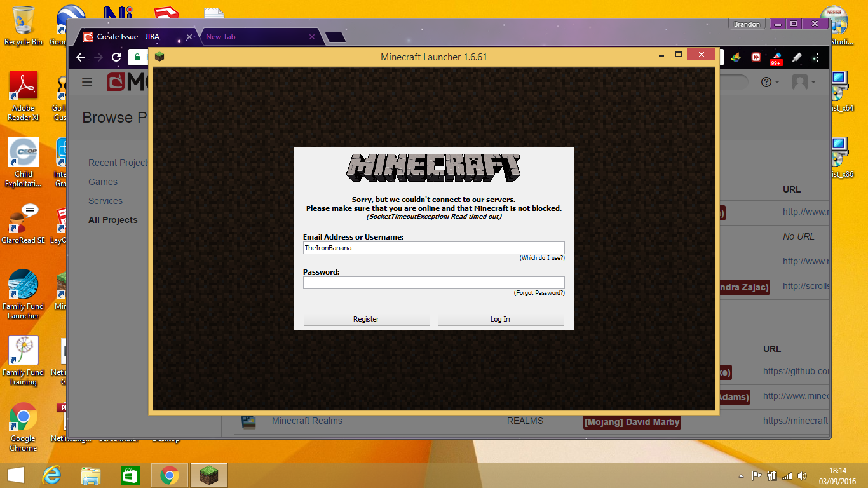
Task: Maximize the Minecraft Launcher window
Action: (679, 55)
